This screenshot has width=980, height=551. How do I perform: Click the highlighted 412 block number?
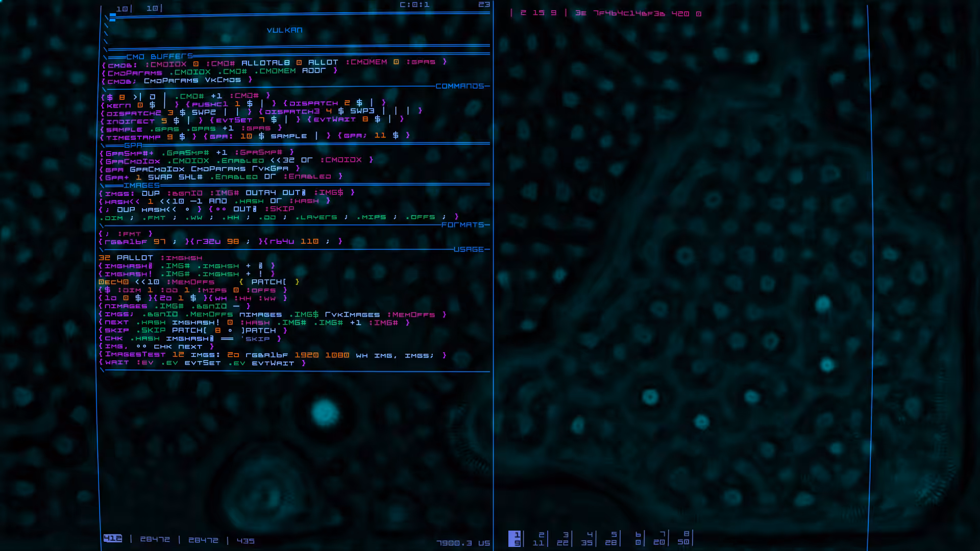click(113, 538)
